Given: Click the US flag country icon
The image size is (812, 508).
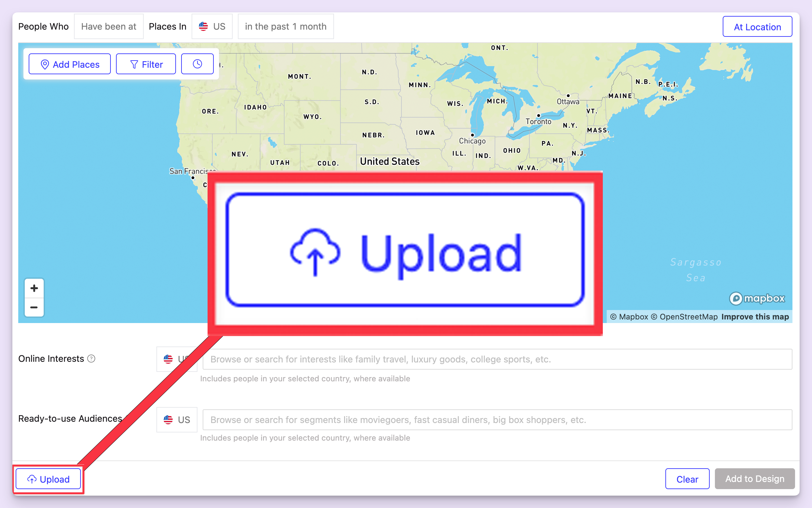Looking at the screenshot, I should 203,26.
